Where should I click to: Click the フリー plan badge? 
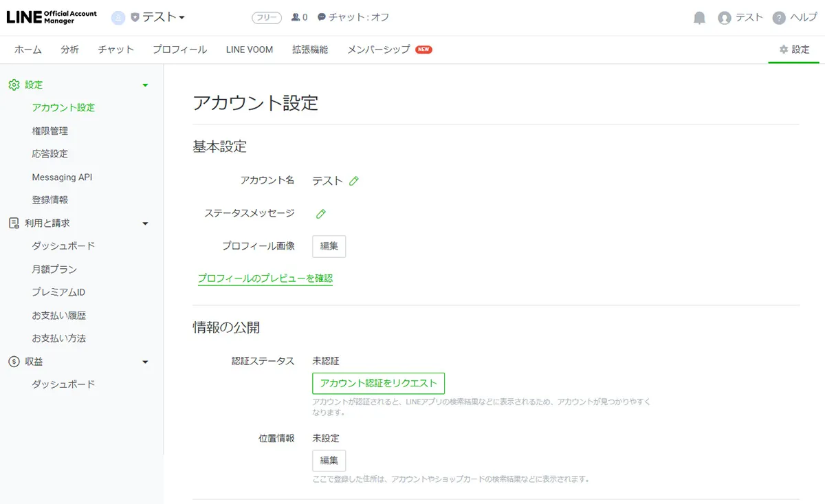pyautogui.click(x=266, y=17)
